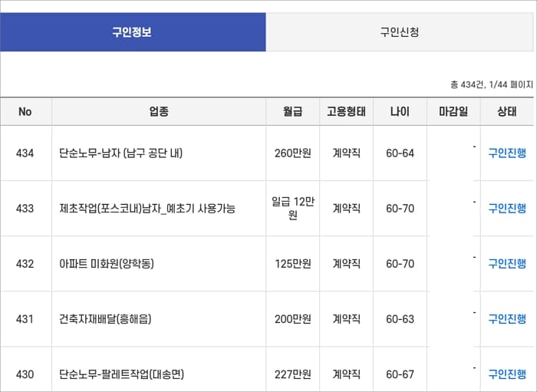Viewport: 537px width, 392px height.
Task: Click 구인진행 status for job 432
Action: point(507,263)
